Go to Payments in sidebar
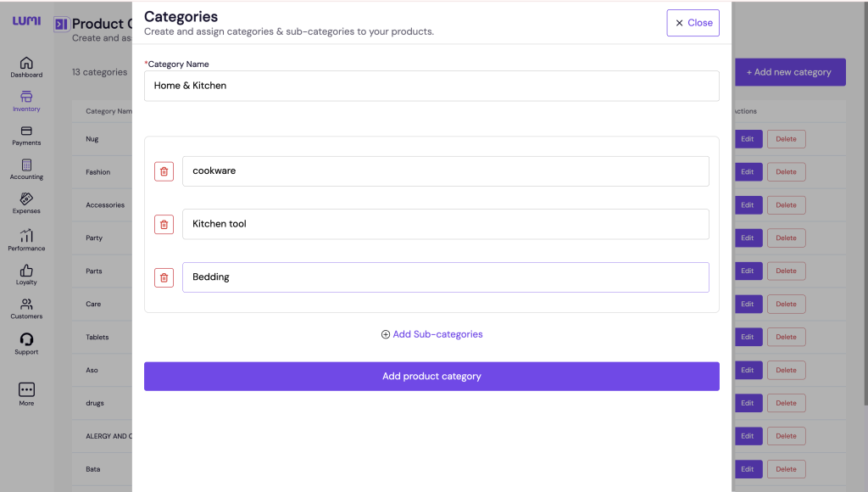Image resolution: width=868 pixels, height=492 pixels. (26, 132)
